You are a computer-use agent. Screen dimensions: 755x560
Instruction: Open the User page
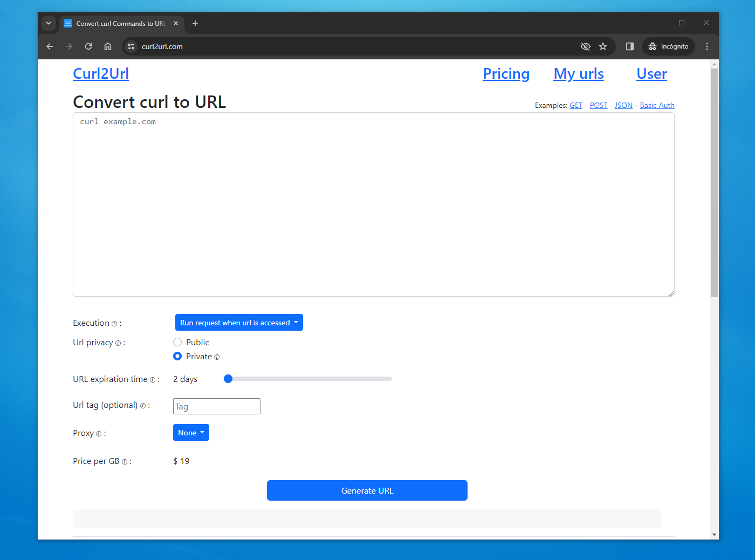[x=651, y=73]
